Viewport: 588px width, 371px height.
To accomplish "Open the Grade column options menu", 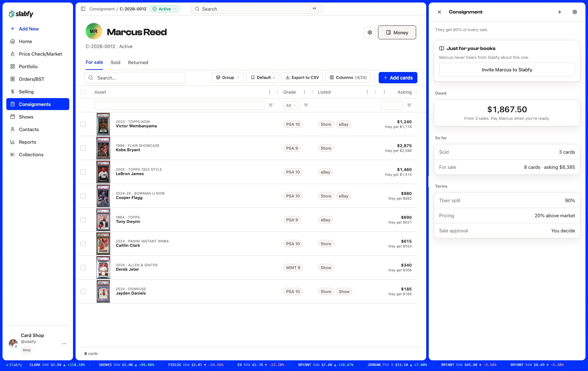I will (304, 92).
